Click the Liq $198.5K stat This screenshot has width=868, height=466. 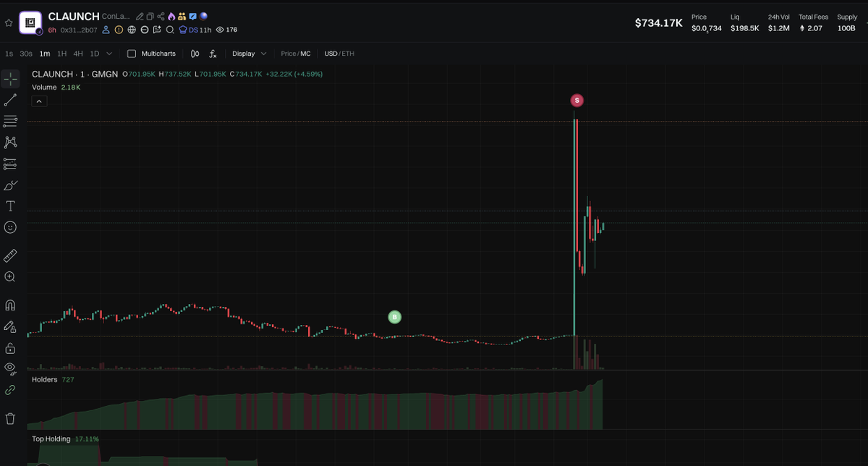coord(744,23)
